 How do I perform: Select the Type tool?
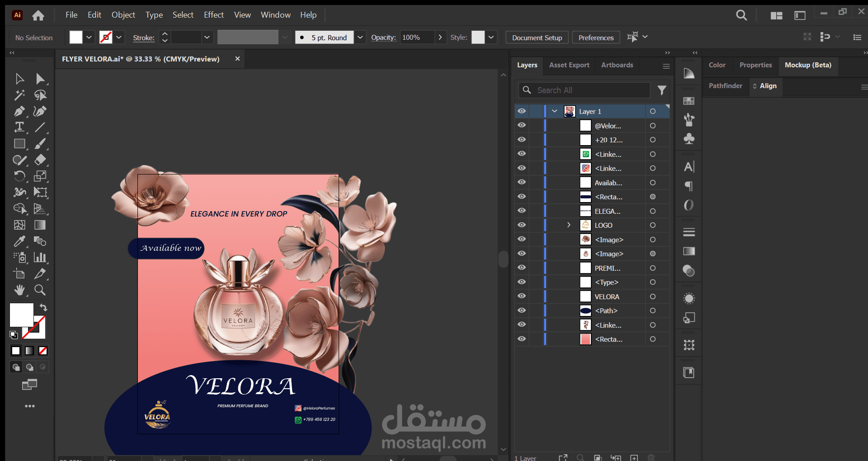(x=19, y=127)
